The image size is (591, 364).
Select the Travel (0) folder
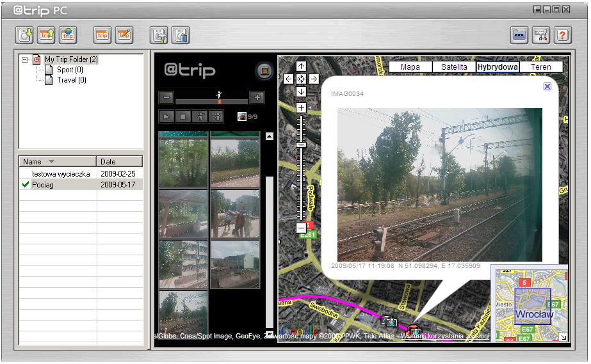tap(72, 80)
